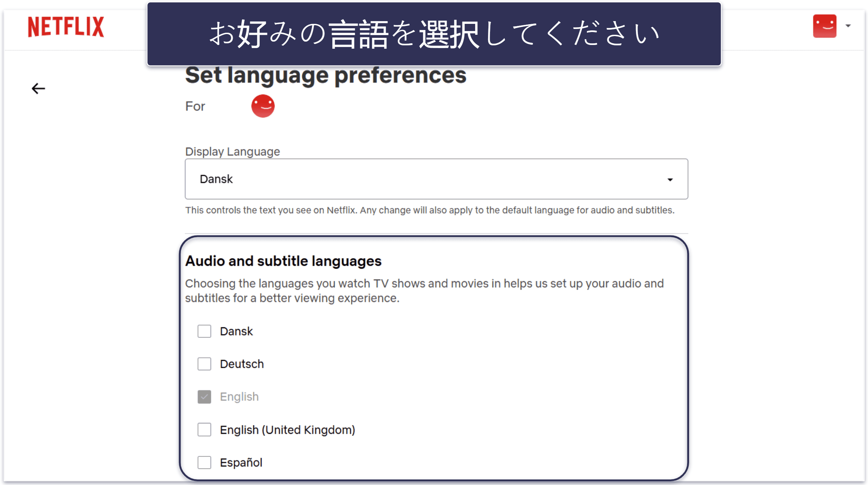The width and height of the screenshot is (868, 485).
Task: Open the Display Language dropdown showing Dansk
Action: [436, 179]
